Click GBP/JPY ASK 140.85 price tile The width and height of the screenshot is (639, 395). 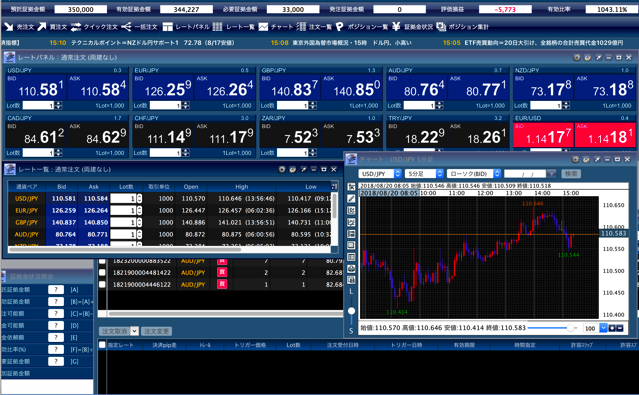click(352, 87)
